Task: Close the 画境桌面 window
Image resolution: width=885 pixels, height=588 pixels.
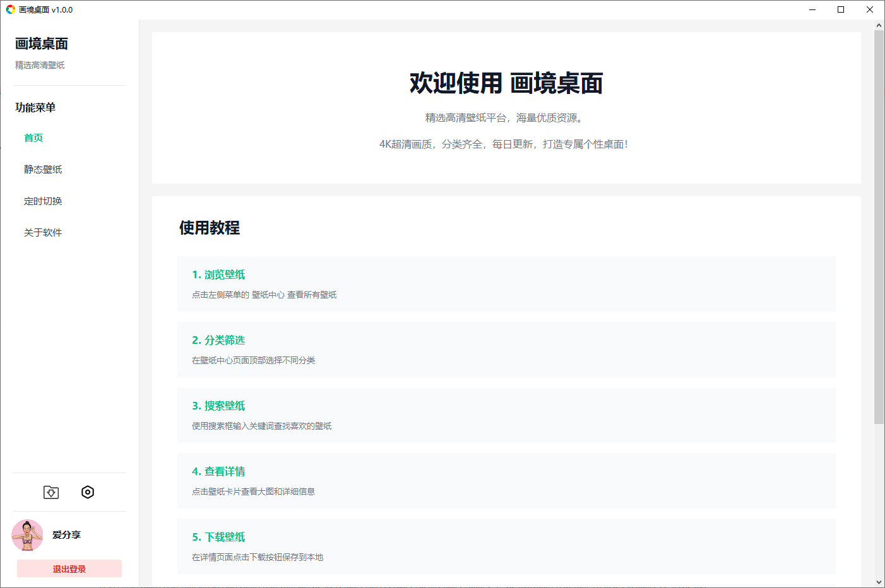Action: (x=870, y=9)
